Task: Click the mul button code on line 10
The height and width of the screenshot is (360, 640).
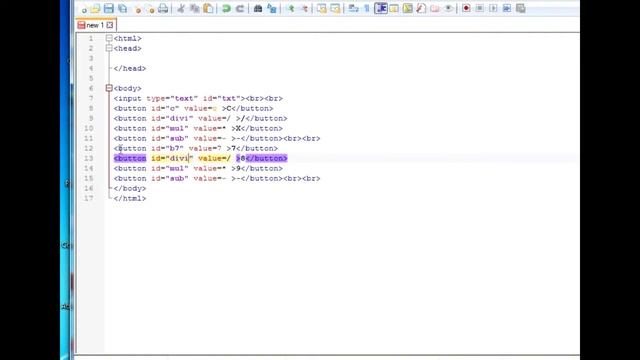Action: click(198, 128)
